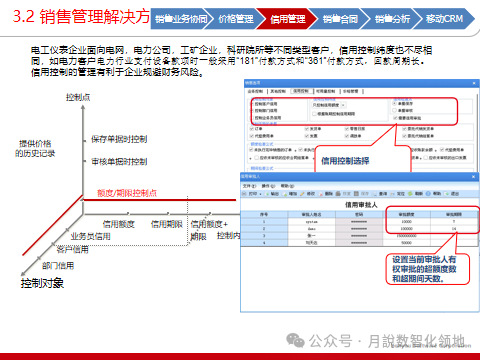Image resolution: width=480 pixels, height=360 pixels.
Task: Click the 刷新 refresh icon
Action: (x=410, y=194)
